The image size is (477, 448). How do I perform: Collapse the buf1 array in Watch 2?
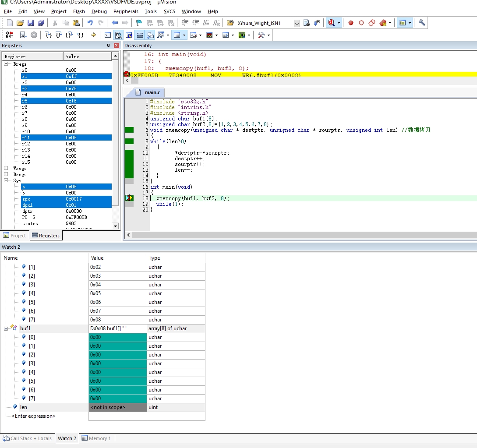6,328
